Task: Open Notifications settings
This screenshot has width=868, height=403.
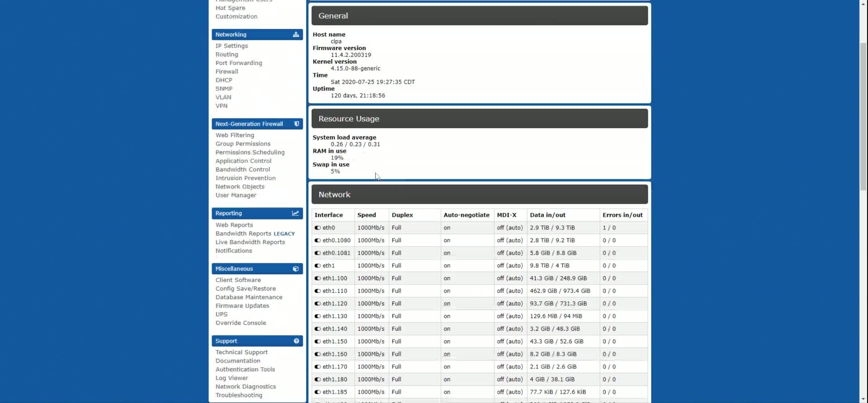Action: [x=234, y=251]
